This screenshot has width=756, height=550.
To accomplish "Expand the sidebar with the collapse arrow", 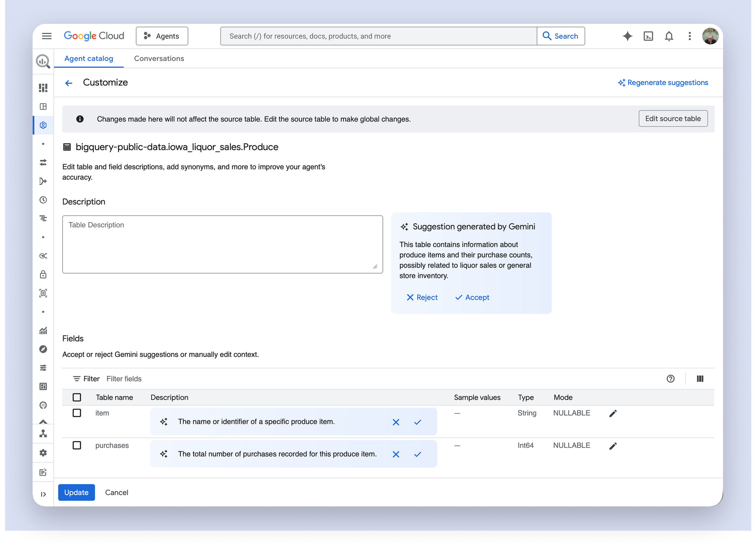I will (x=43, y=494).
